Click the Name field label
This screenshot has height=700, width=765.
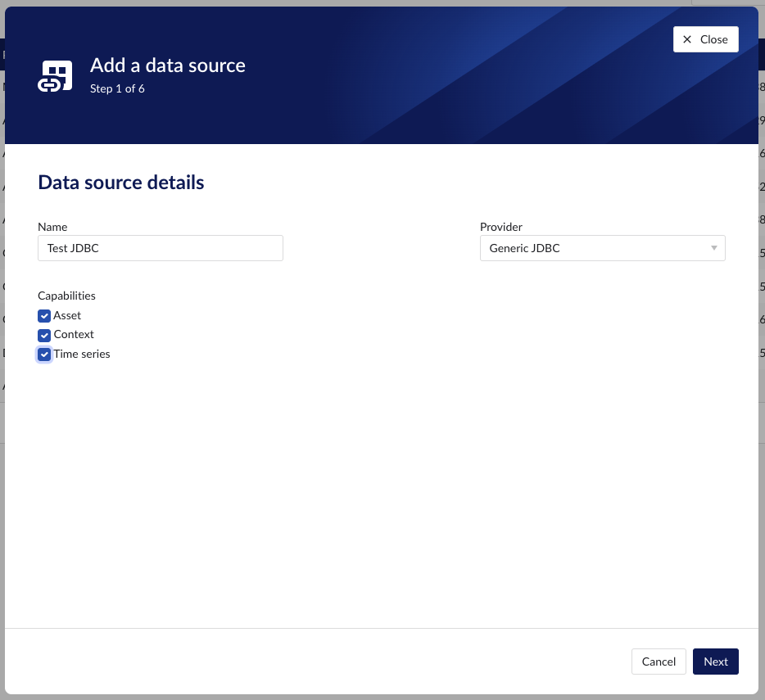coord(52,227)
